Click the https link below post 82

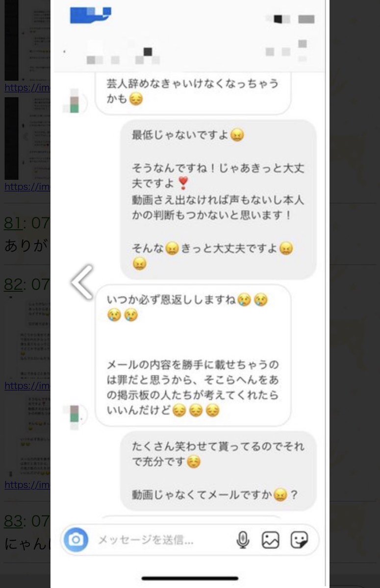[x=27, y=386]
